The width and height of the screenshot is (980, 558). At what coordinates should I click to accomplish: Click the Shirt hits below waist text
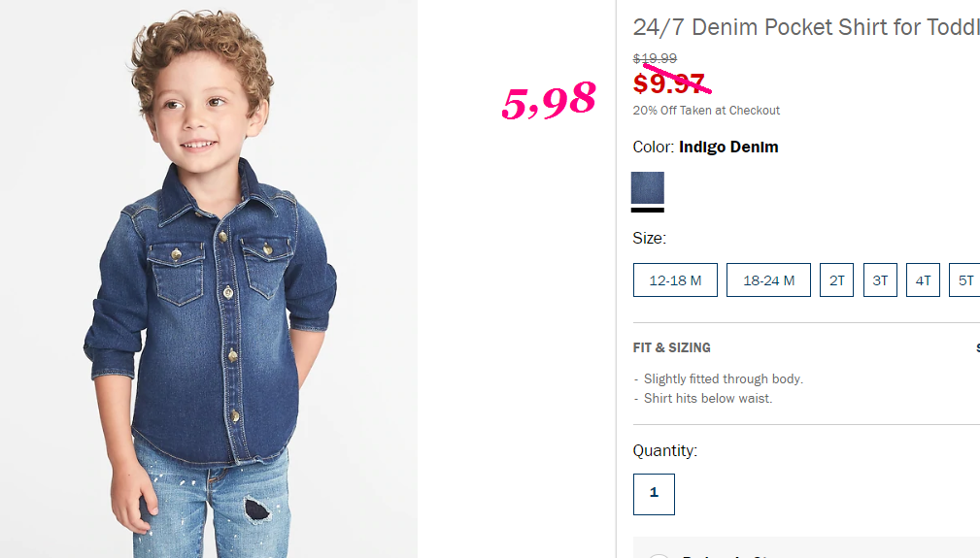coord(708,398)
